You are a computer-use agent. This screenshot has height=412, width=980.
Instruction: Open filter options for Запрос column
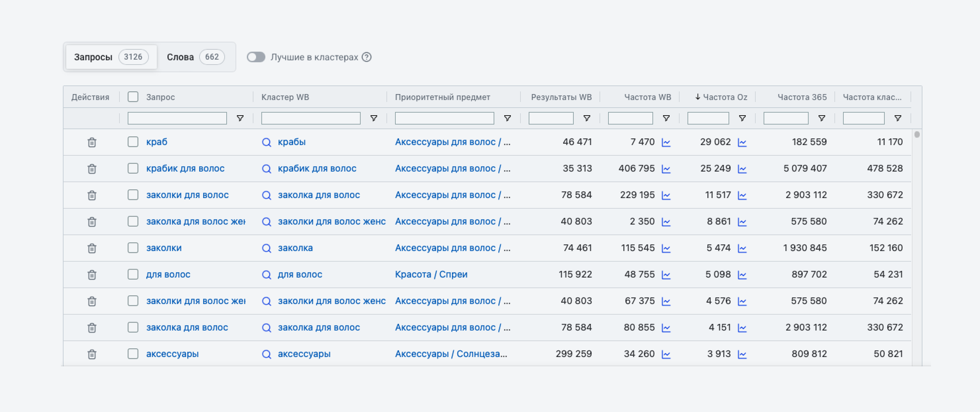point(240,119)
